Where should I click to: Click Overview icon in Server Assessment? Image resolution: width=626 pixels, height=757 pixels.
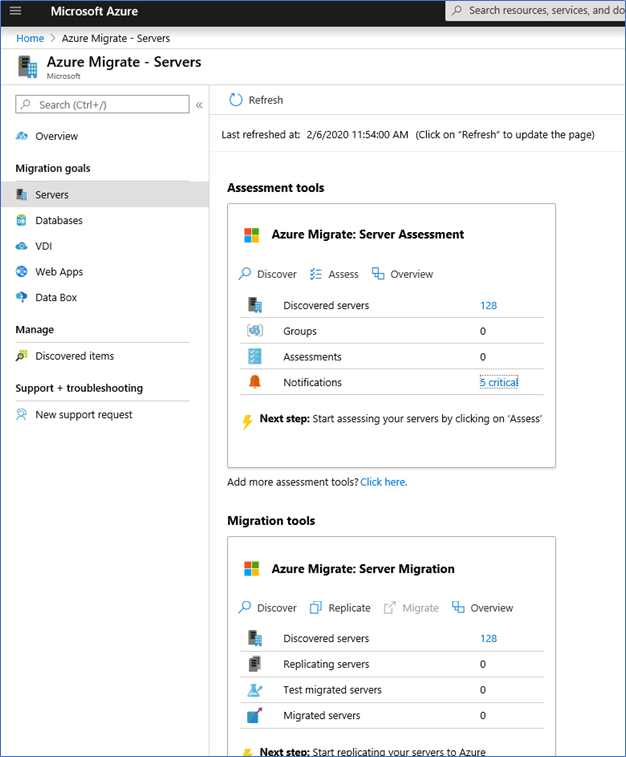(x=378, y=274)
